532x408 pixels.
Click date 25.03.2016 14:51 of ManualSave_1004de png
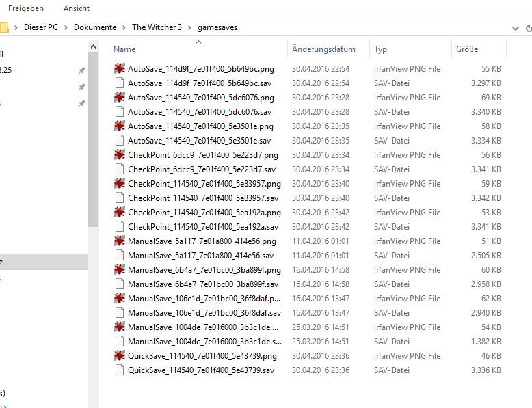pos(320,327)
